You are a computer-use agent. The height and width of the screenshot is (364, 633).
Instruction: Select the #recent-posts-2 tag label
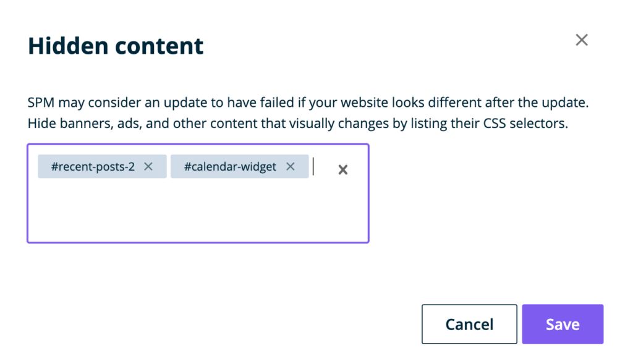coord(93,167)
